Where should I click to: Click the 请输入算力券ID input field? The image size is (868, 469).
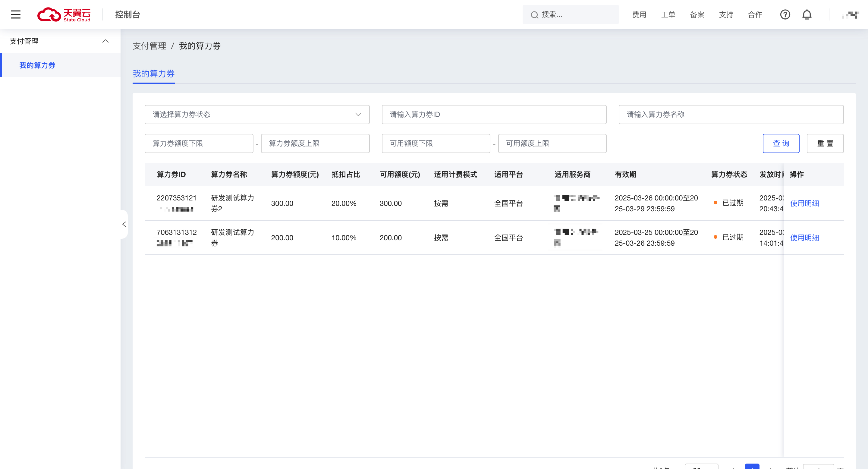click(494, 115)
